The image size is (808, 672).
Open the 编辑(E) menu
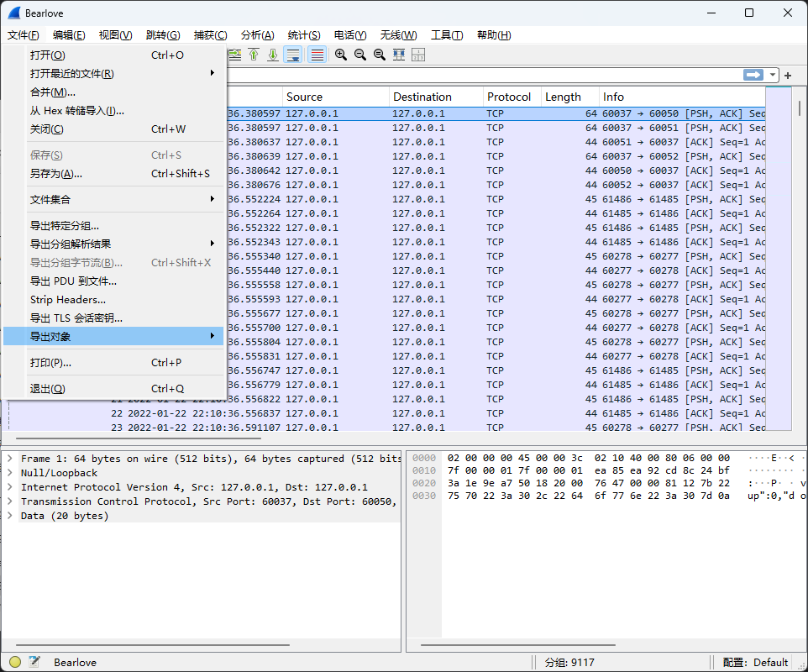pyautogui.click(x=69, y=35)
